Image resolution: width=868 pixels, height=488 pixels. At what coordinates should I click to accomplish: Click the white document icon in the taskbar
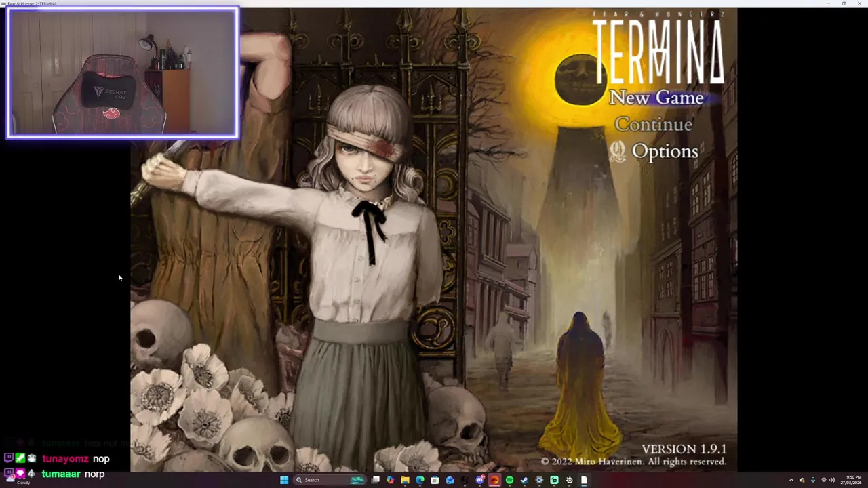point(584,480)
